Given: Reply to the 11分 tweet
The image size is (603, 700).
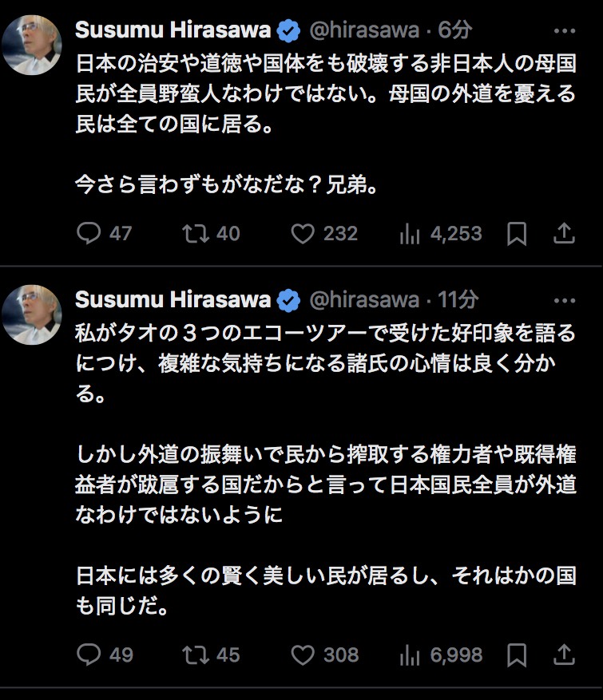Looking at the screenshot, I should pos(88,655).
